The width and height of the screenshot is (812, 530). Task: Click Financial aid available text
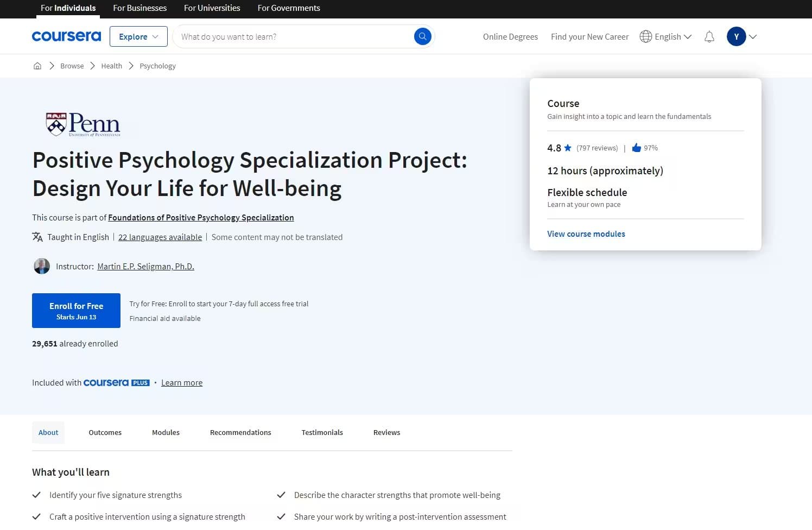(x=165, y=318)
